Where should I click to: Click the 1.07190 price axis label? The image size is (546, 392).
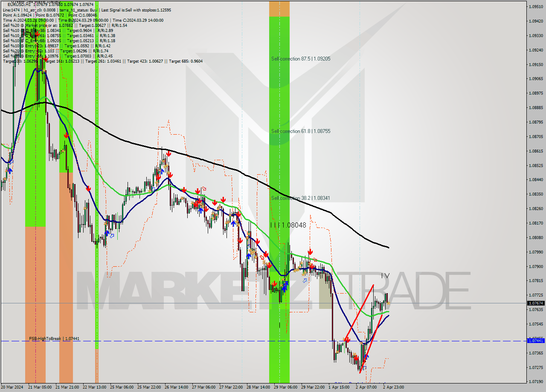coord(536,381)
